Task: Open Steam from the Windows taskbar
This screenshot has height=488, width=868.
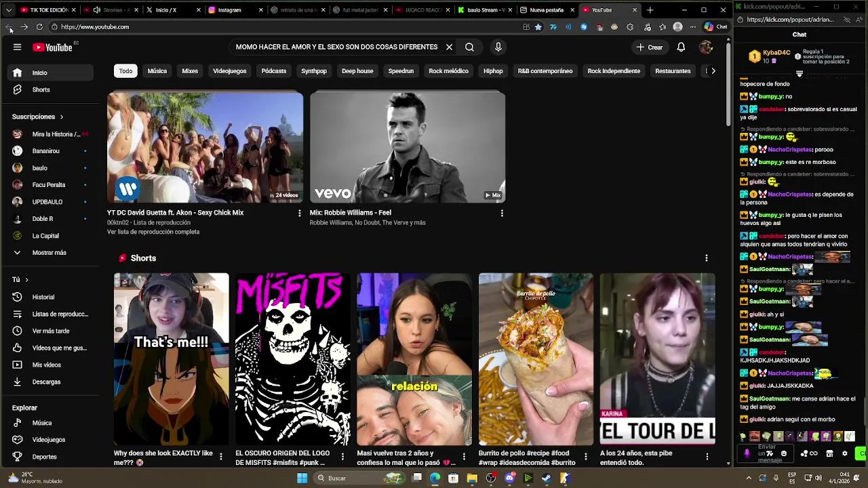Action: coord(546,478)
